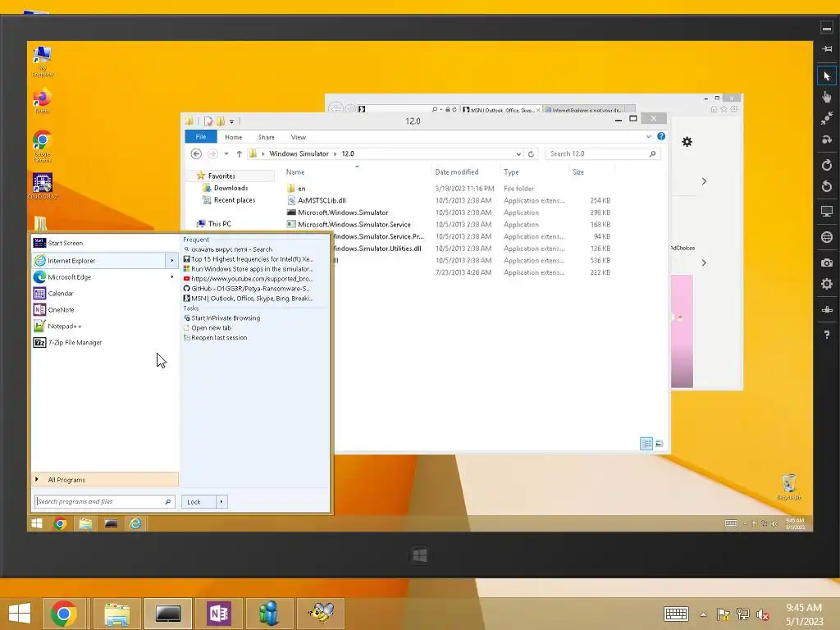Select Downloads in Explorer navigation pane

(x=231, y=188)
